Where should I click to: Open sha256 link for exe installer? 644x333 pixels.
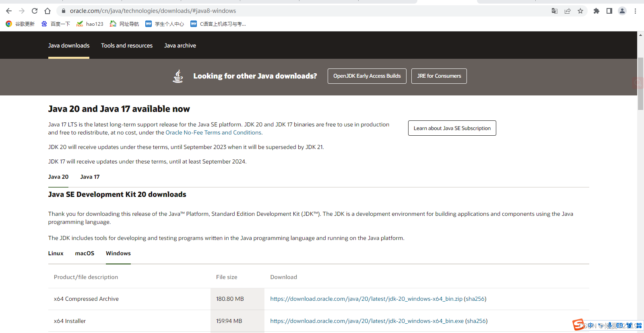coord(476,321)
